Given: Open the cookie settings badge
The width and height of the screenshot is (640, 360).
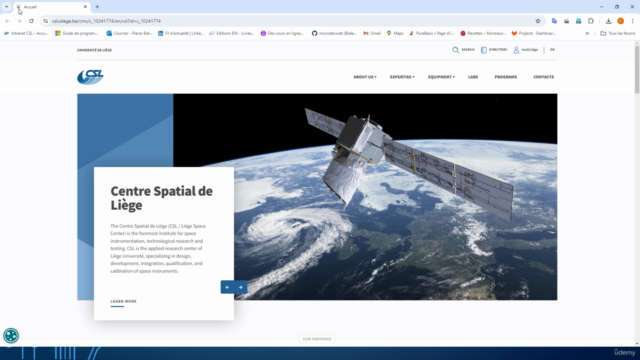Looking at the screenshot, I should [x=11, y=336].
